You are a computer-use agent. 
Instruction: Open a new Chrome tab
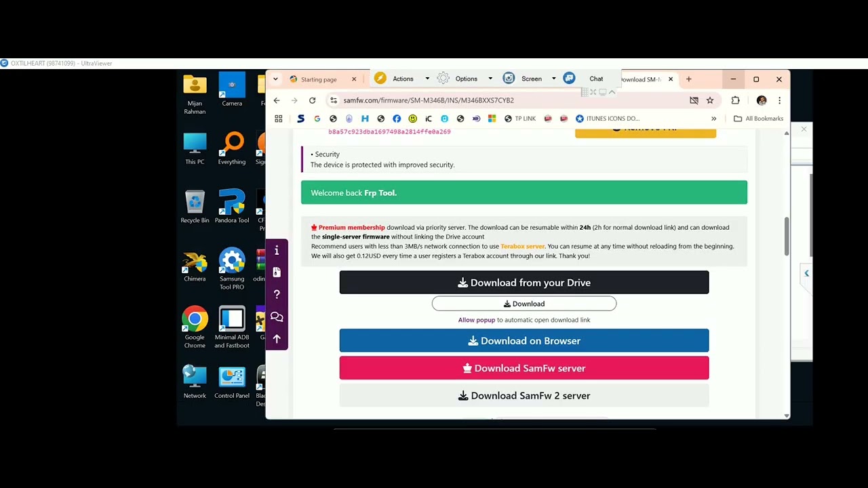[688, 79]
